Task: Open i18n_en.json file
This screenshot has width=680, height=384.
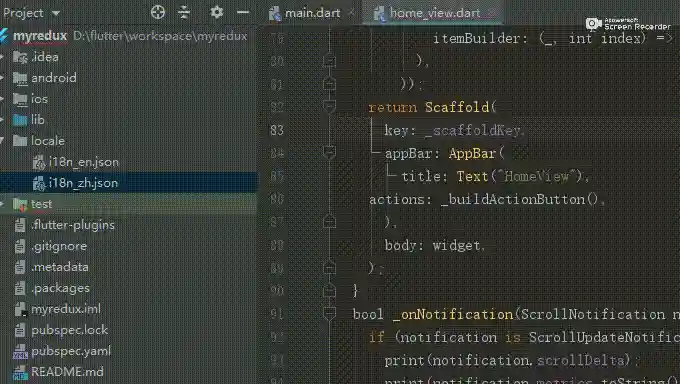Action: click(x=84, y=162)
